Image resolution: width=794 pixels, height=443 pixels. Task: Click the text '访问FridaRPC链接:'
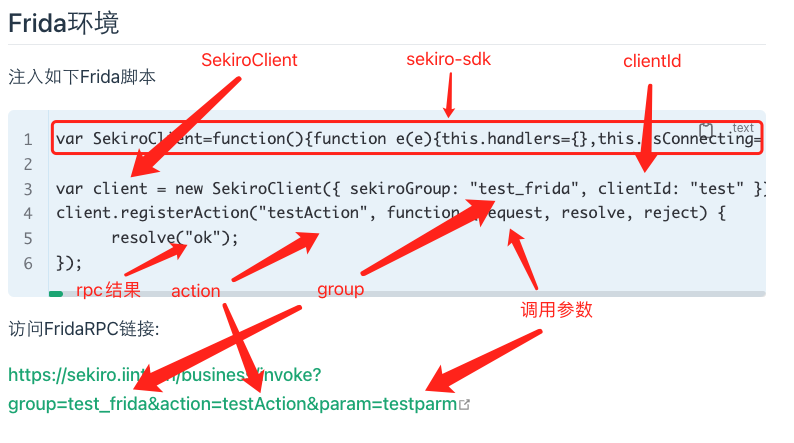84,329
